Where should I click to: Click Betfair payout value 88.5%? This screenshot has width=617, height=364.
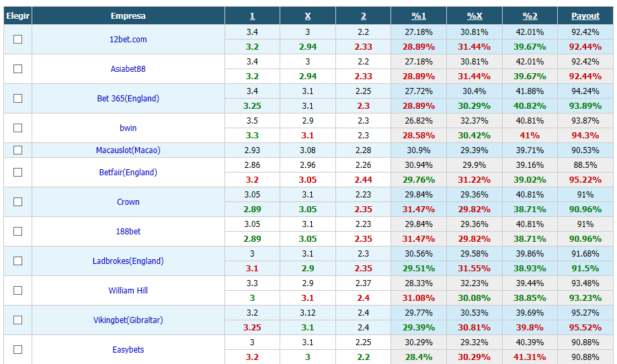click(585, 165)
